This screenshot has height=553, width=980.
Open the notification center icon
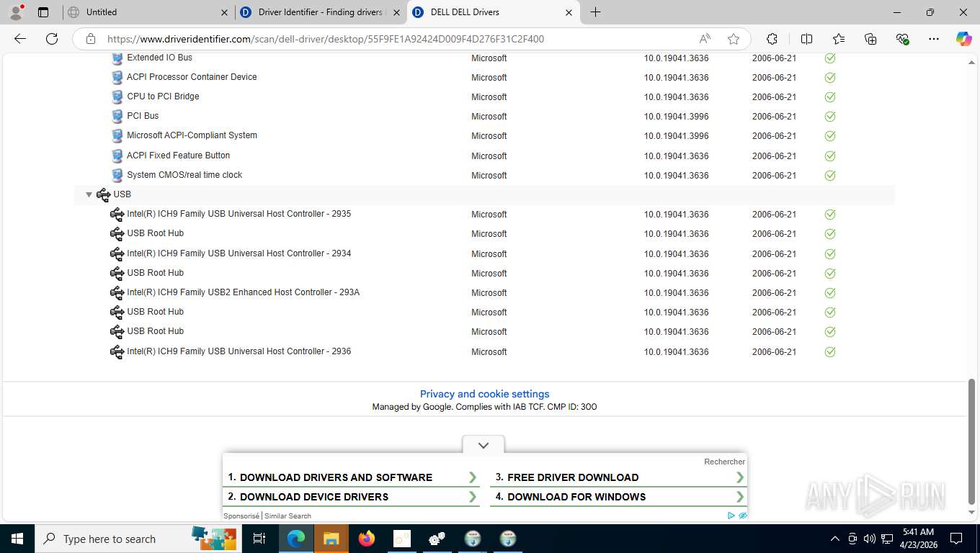(x=956, y=539)
